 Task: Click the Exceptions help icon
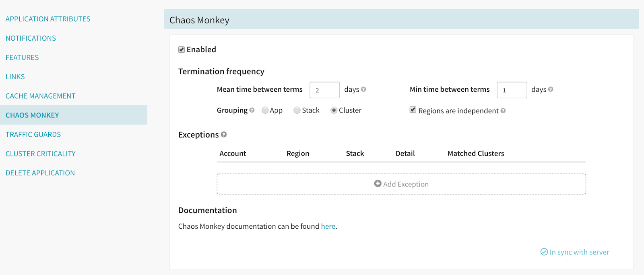click(x=224, y=135)
